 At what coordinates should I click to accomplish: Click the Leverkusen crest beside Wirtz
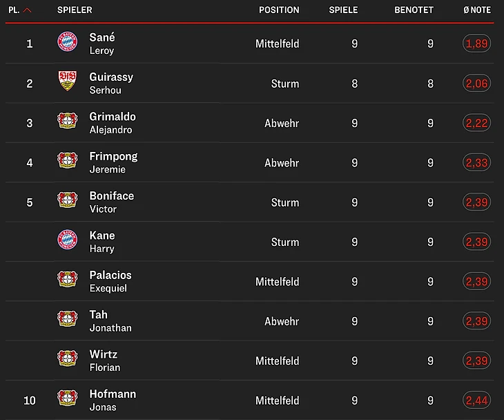coord(68,359)
